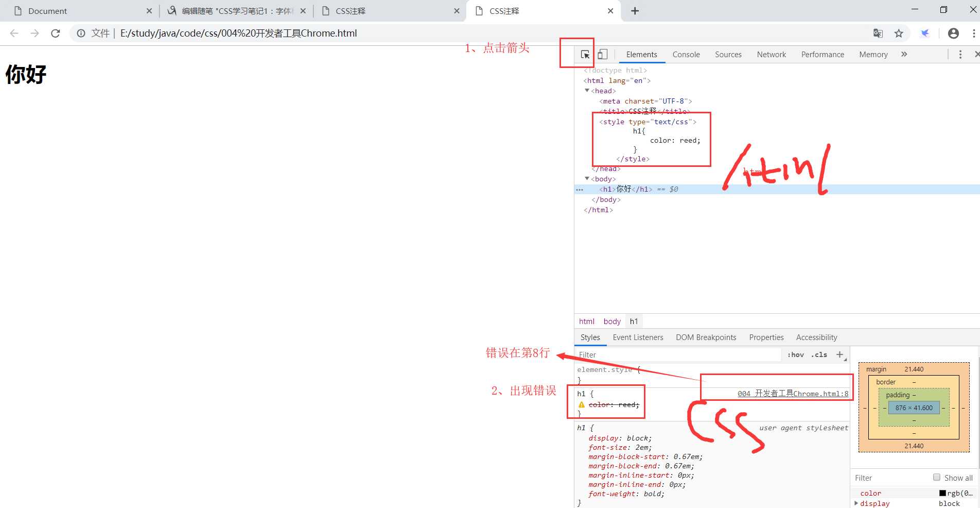Click element.style rule block
Screen dimensions: 980x508
click(712, 375)
